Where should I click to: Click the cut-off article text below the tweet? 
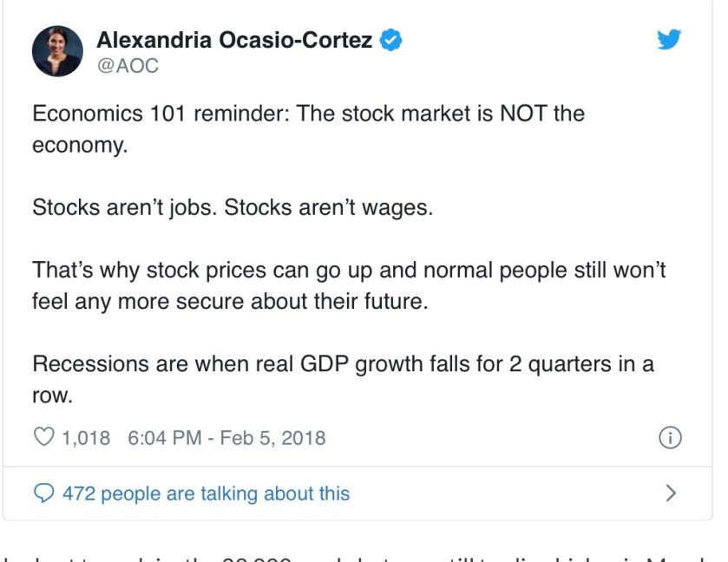point(364,555)
